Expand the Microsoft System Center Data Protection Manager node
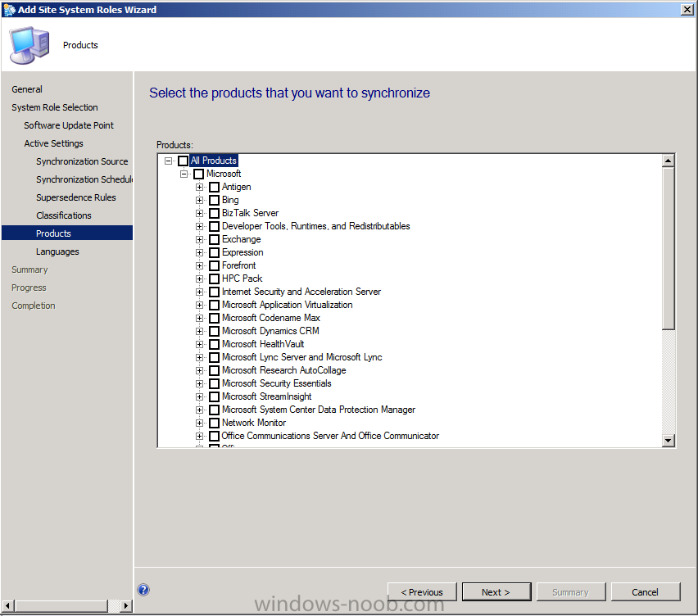698x616 pixels. [x=199, y=410]
